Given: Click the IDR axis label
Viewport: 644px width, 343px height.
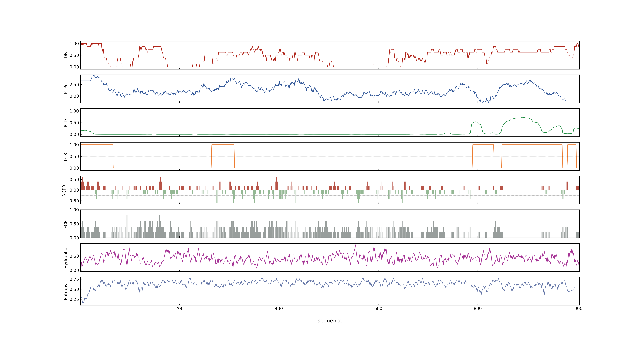Looking at the screenshot, I should point(66,55).
